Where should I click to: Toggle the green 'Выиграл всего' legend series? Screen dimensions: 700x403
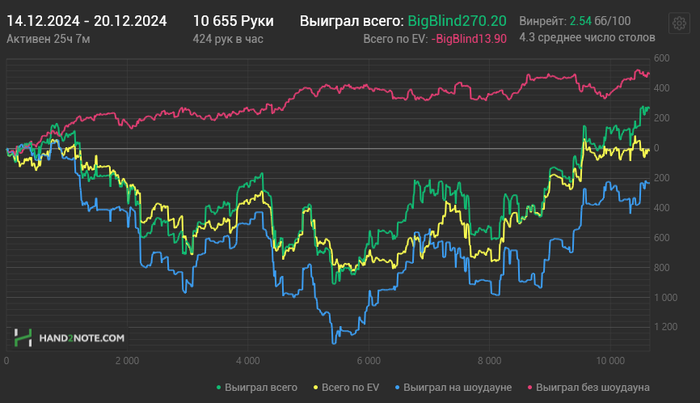tap(257, 387)
